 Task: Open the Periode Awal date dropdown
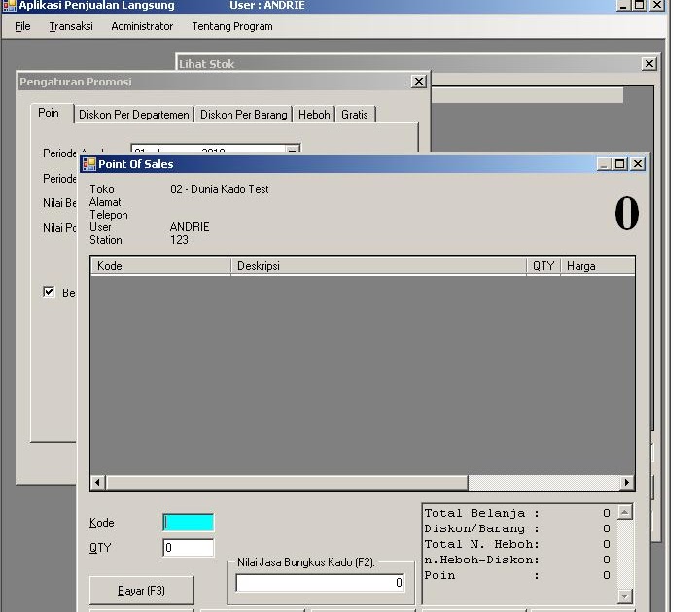pyautogui.click(x=292, y=149)
